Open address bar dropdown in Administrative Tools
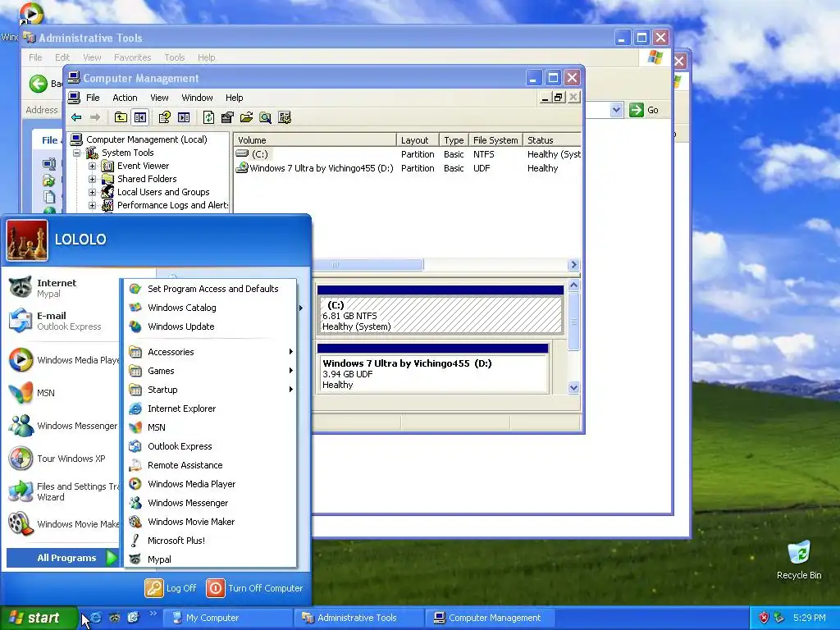Image resolution: width=840 pixels, height=630 pixels. (x=617, y=110)
